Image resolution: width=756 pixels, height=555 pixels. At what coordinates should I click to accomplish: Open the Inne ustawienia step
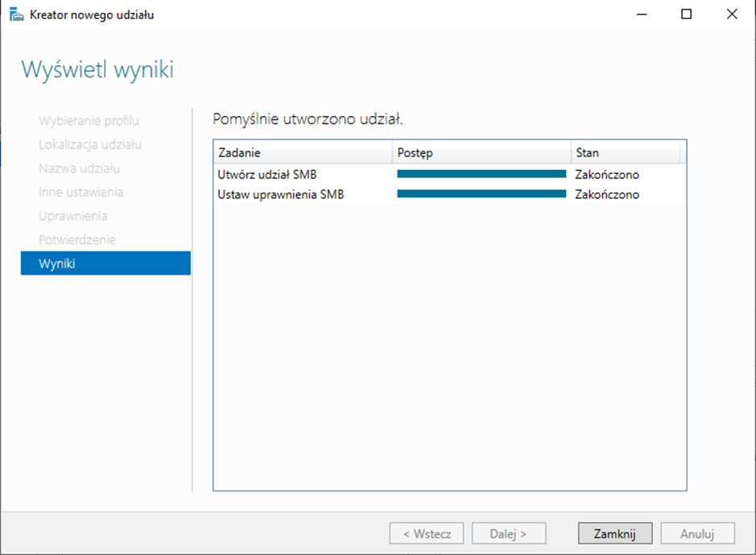point(81,193)
